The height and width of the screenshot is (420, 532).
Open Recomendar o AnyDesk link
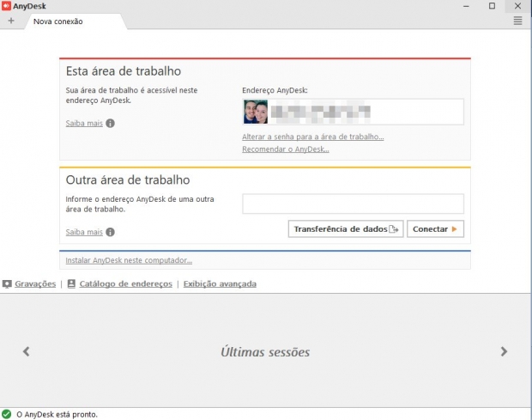pyautogui.click(x=286, y=149)
